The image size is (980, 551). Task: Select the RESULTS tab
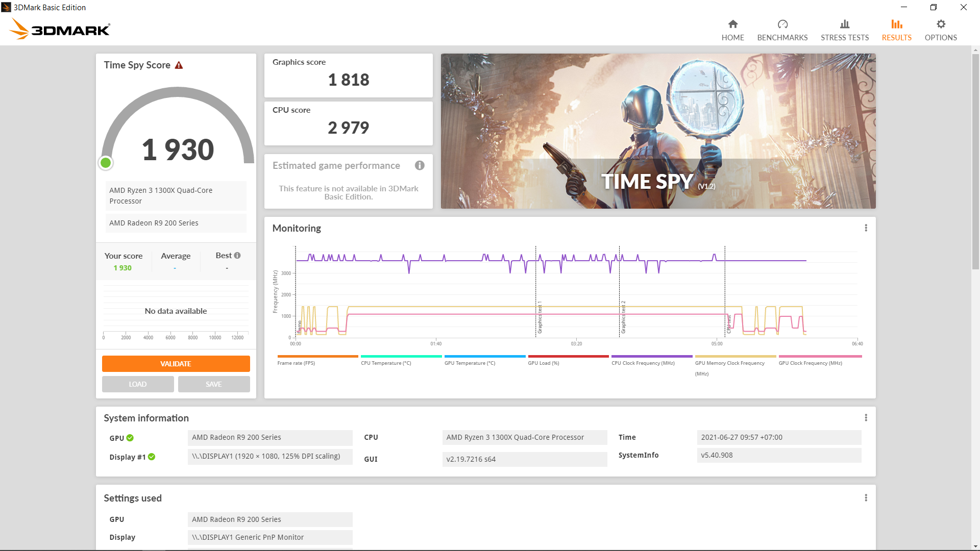896,30
